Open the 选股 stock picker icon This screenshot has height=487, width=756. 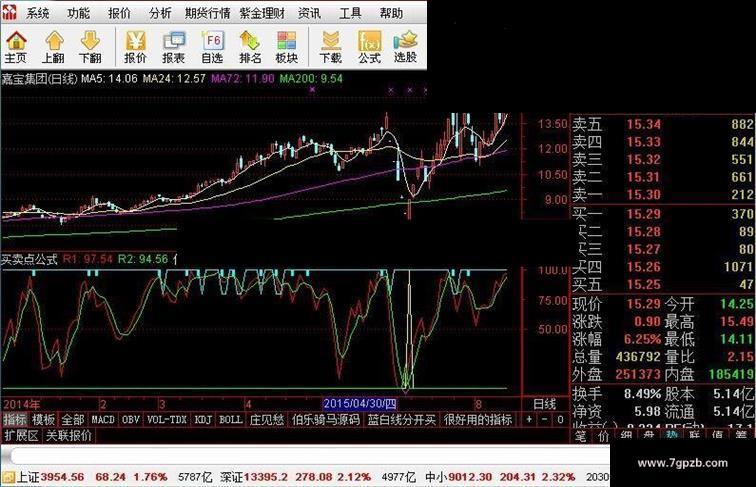point(405,47)
